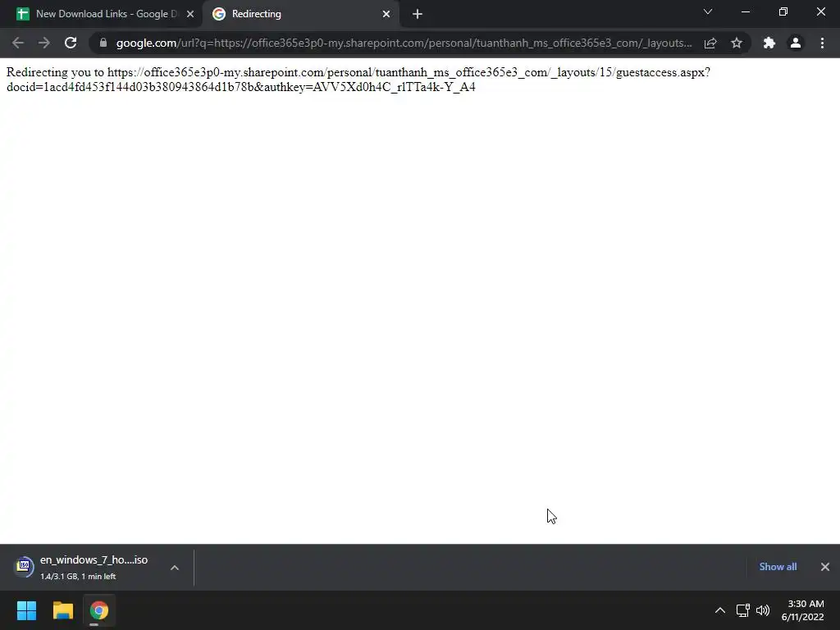Click the ISO file icon in downloads bar
The width and height of the screenshot is (840, 630).
tap(24, 566)
